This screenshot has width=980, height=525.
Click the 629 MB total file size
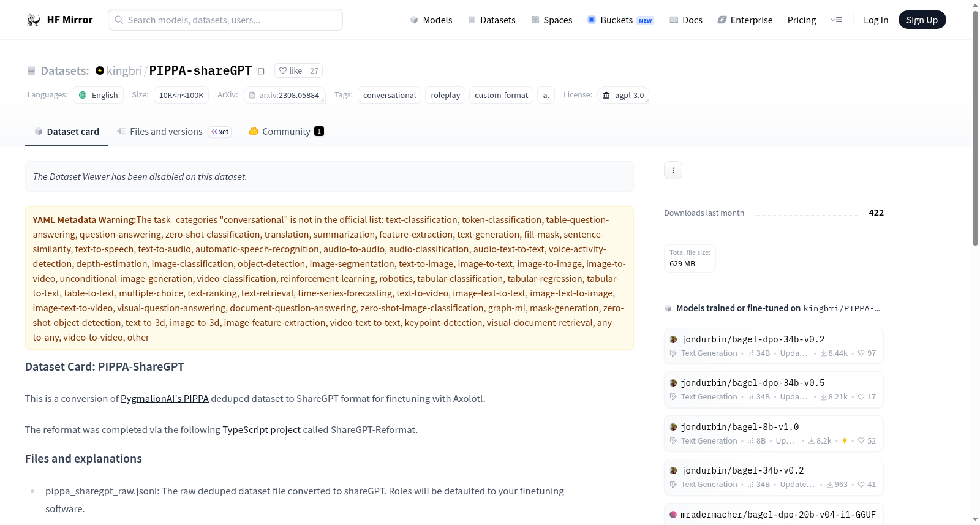click(682, 263)
